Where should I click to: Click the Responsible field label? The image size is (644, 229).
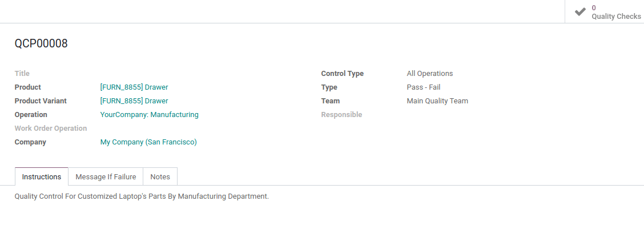[x=342, y=115]
